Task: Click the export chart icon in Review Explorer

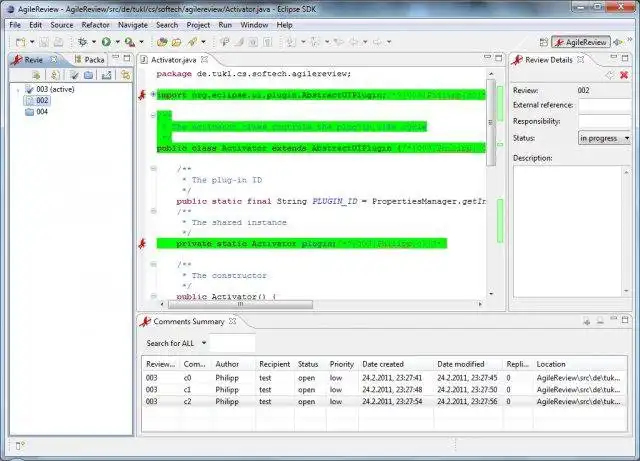Action: tap(107, 75)
